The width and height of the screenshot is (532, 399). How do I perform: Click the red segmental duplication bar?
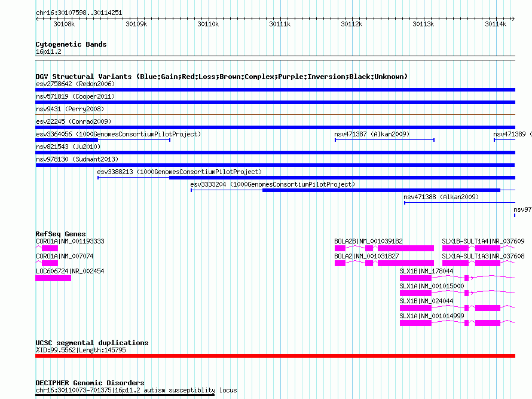(x=275, y=356)
